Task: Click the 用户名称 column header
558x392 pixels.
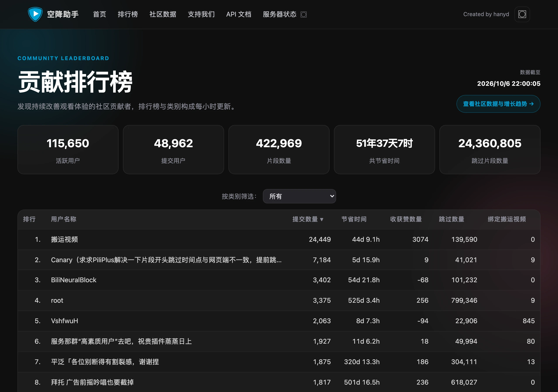Action: (64, 219)
